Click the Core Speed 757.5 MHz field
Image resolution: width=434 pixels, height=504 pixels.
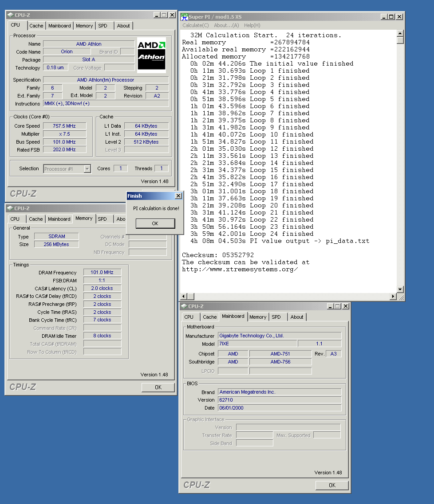(64, 126)
